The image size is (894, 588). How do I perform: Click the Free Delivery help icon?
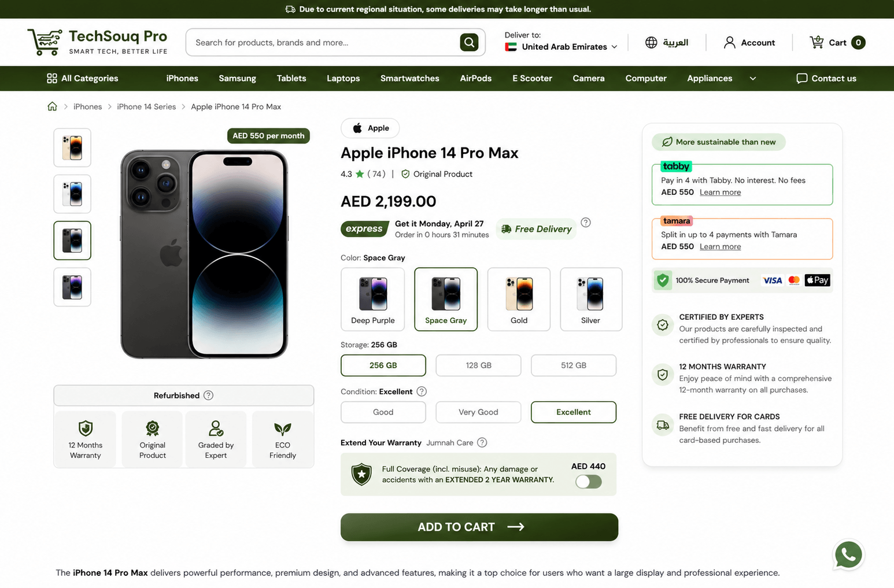[x=586, y=223]
